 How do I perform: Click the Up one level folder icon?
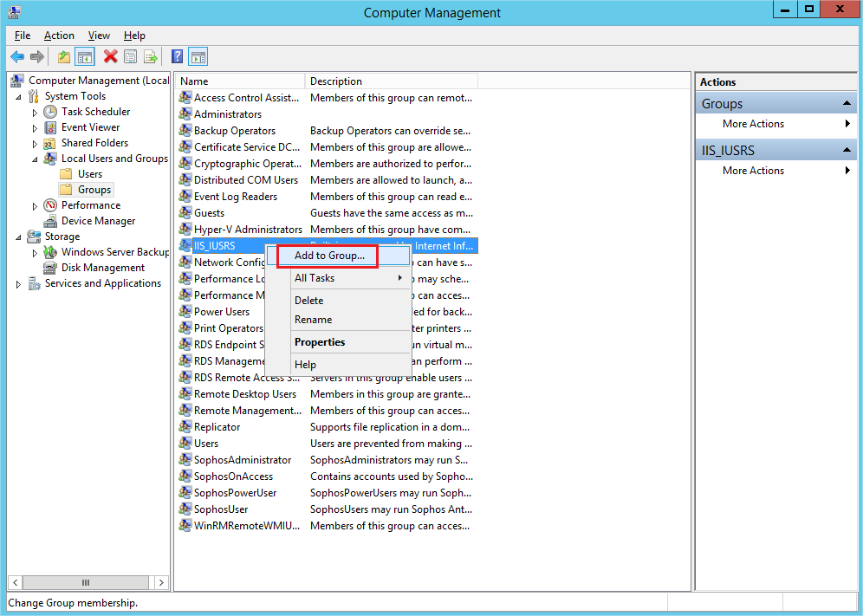(x=64, y=57)
